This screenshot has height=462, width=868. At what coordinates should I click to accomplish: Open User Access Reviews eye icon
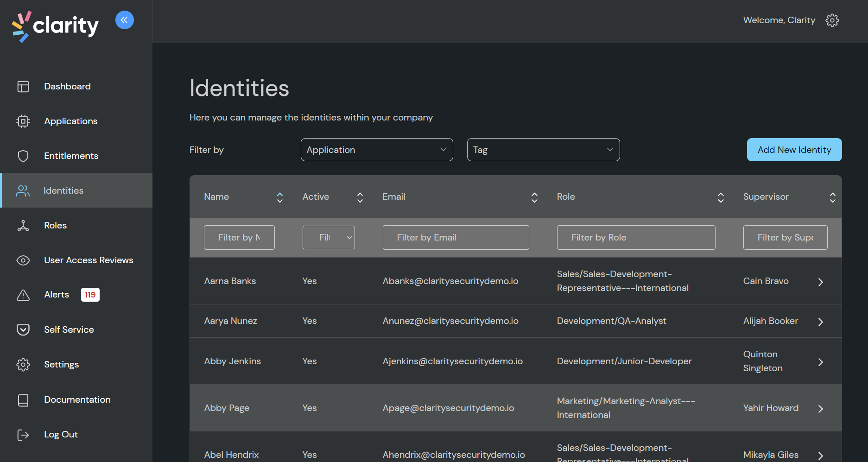click(x=23, y=260)
